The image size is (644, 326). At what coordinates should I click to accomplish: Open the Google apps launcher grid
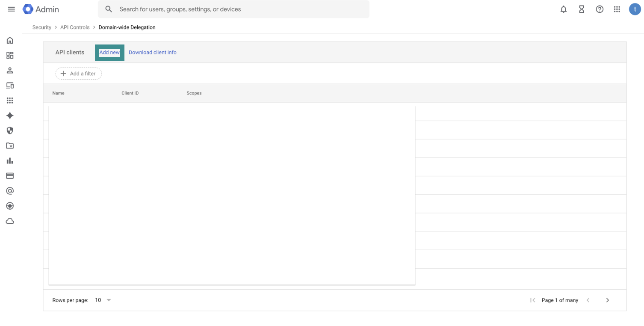617,9
